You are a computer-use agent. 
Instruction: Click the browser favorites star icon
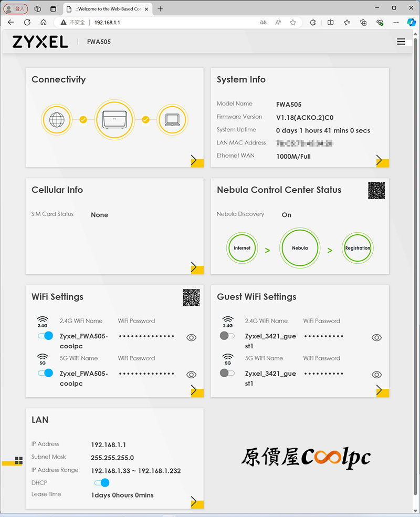coord(293,23)
